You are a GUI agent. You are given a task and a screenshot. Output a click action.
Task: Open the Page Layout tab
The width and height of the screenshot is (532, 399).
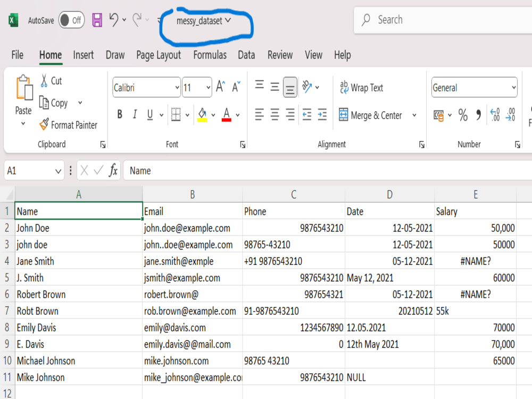coord(159,55)
